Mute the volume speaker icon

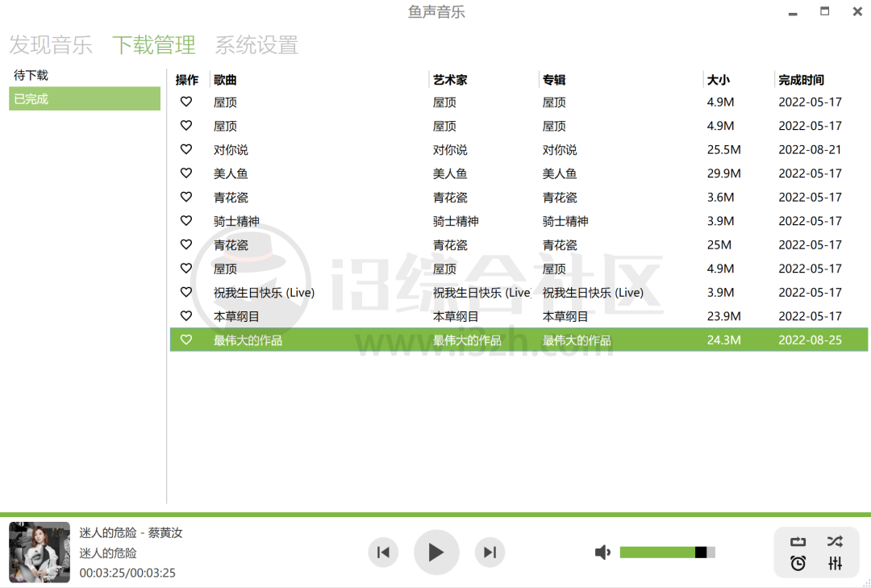602,552
